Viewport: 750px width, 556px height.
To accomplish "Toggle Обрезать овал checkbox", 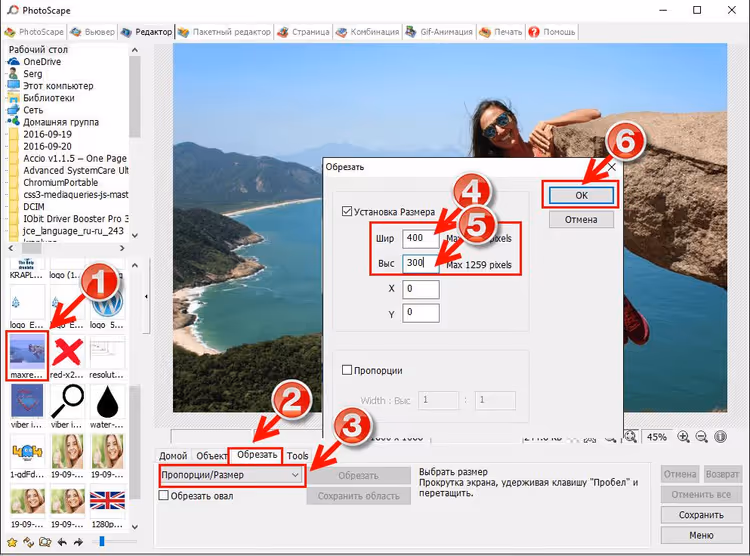I will [x=164, y=496].
